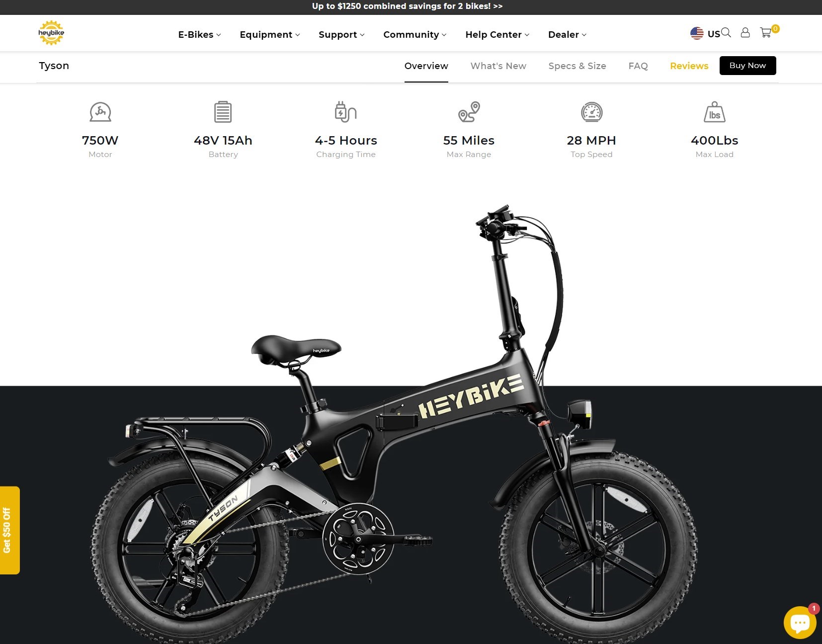
Task: Click the heybike logo
Action: 51,33
